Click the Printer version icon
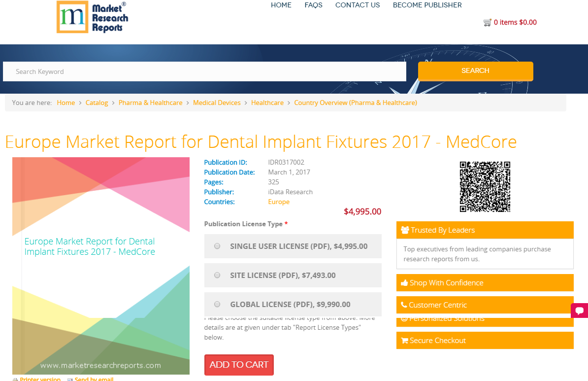Image resolution: width=588 pixels, height=381 pixels. [15, 379]
